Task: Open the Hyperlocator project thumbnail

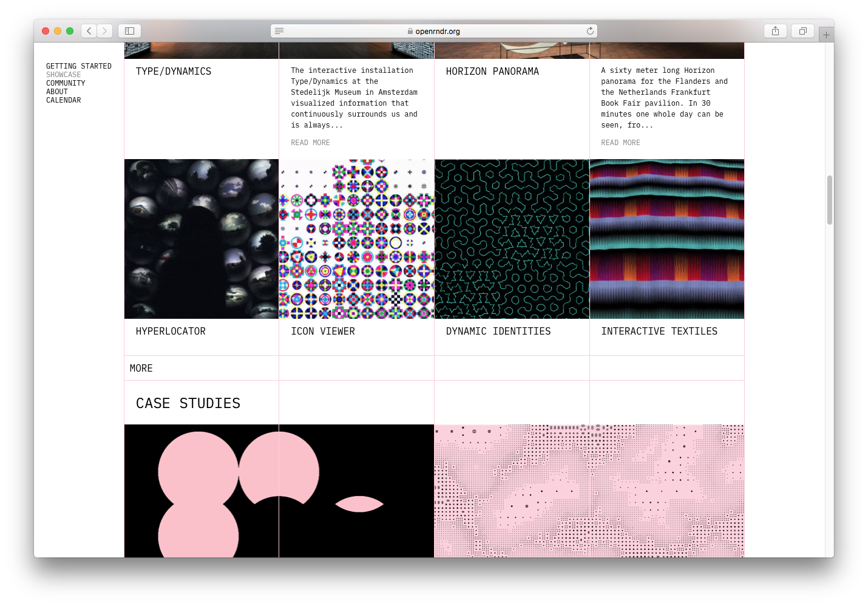Action: tap(202, 239)
